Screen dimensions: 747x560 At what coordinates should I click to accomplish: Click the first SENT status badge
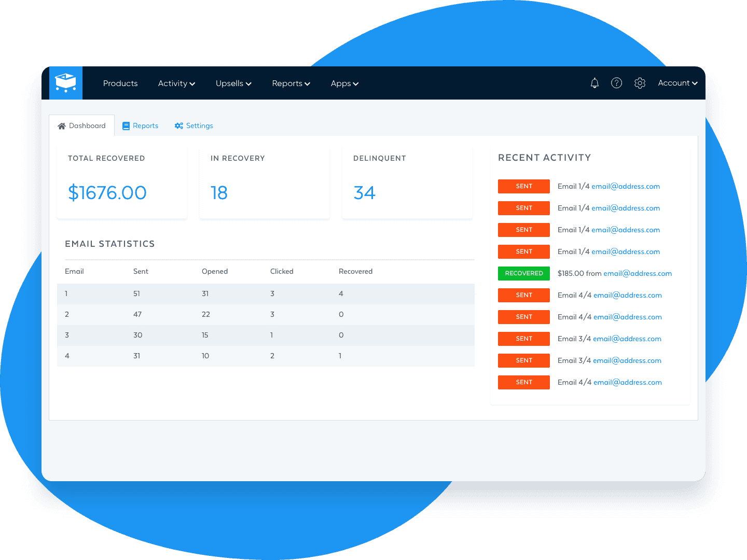(523, 186)
